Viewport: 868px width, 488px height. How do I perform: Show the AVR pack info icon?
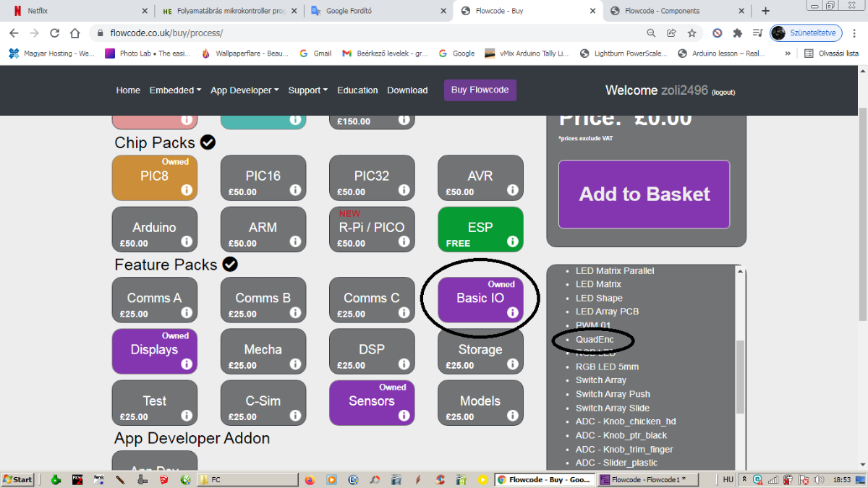pos(512,190)
